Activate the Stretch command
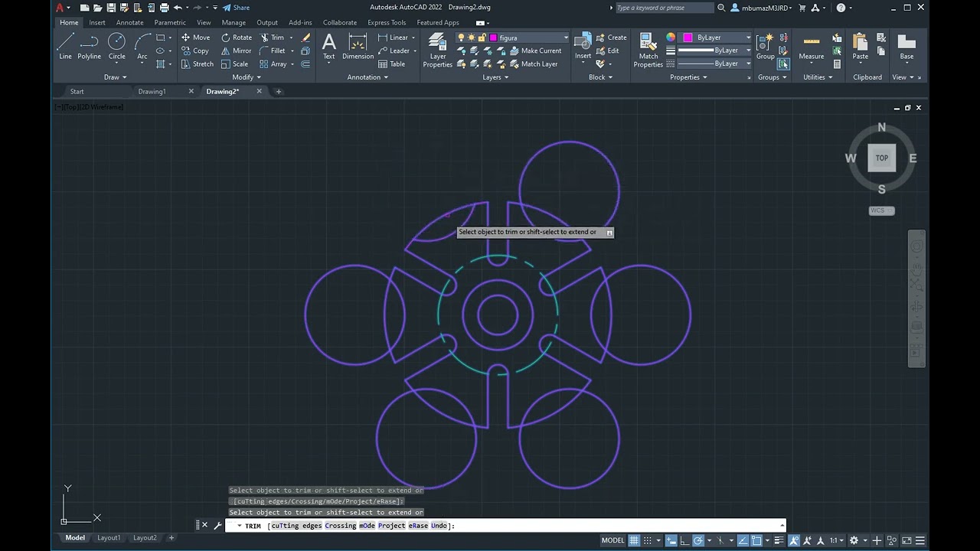The width and height of the screenshot is (980, 551). [x=198, y=64]
